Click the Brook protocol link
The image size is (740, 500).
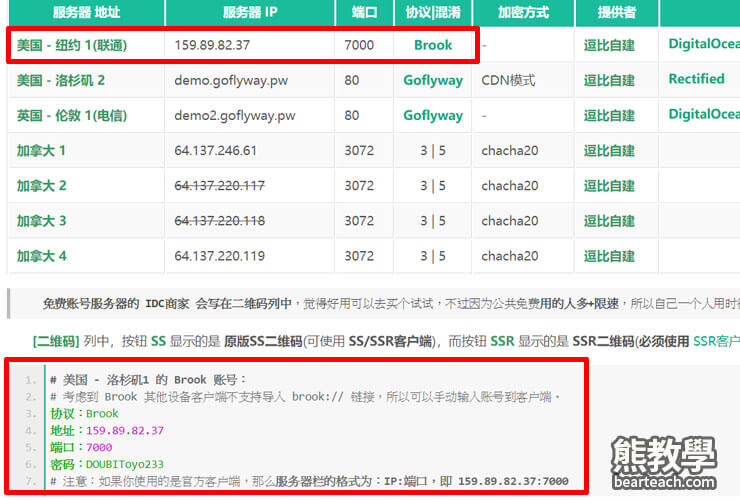pyautogui.click(x=433, y=45)
